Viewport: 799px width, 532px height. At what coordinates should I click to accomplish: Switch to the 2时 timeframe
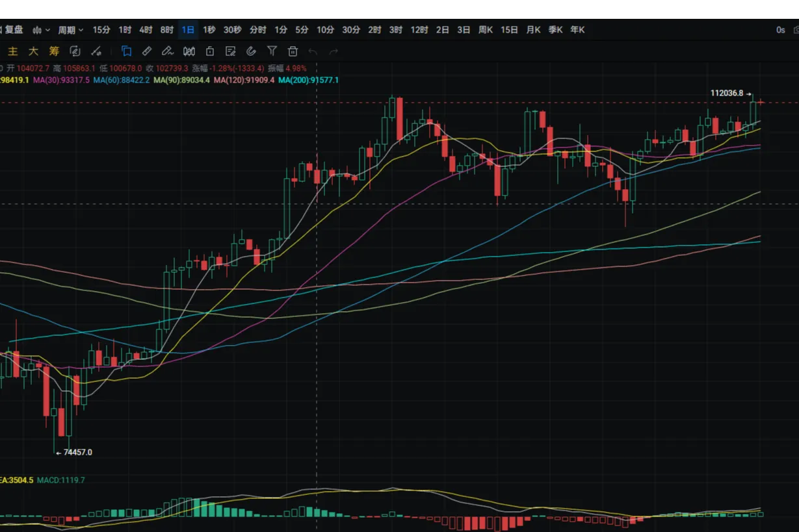pyautogui.click(x=374, y=30)
